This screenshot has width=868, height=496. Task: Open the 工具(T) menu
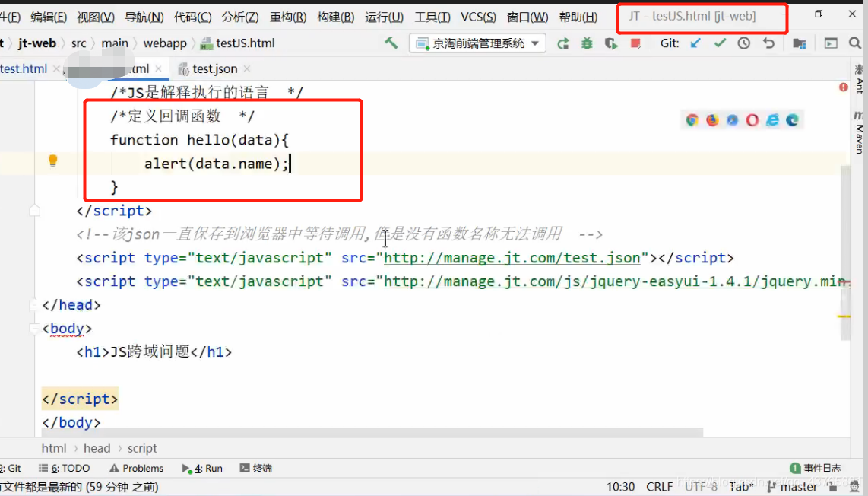[x=432, y=17]
